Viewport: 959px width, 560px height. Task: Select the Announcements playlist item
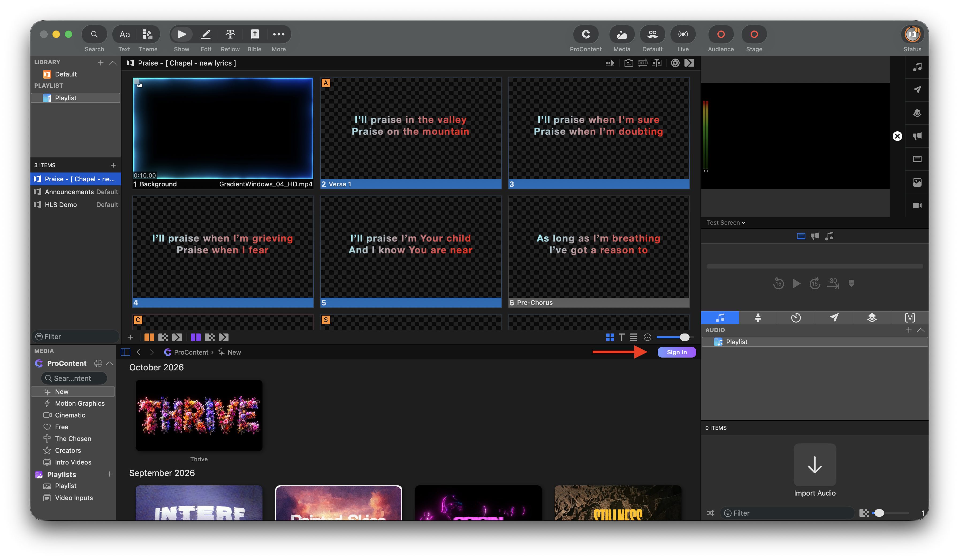tap(75, 192)
